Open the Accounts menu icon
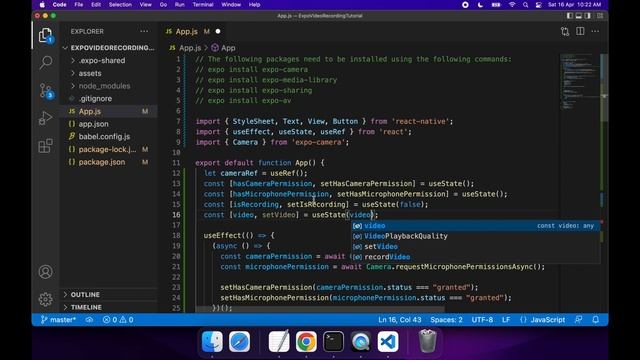This screenshot has width=640, height=360. coord(45,272)
